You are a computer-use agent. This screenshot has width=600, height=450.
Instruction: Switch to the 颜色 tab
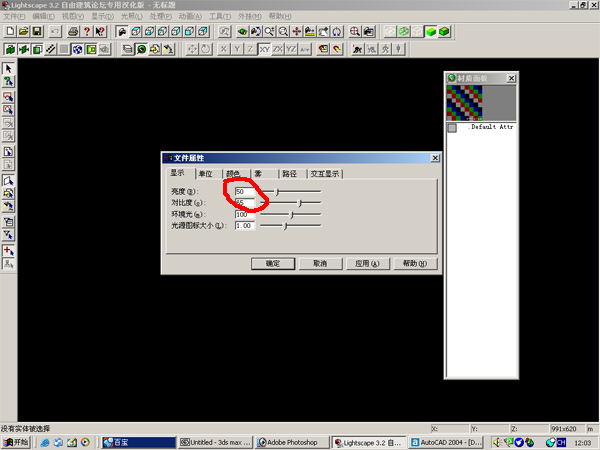tap(233, 174)
